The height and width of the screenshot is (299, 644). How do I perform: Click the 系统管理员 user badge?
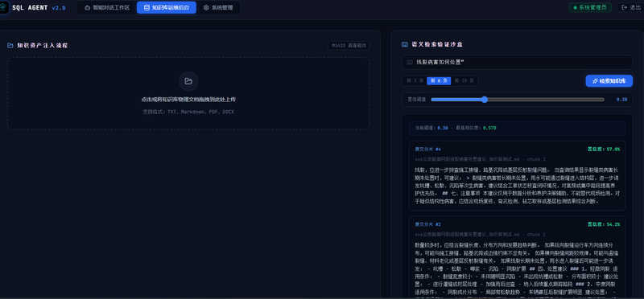(x=590, y=7)
